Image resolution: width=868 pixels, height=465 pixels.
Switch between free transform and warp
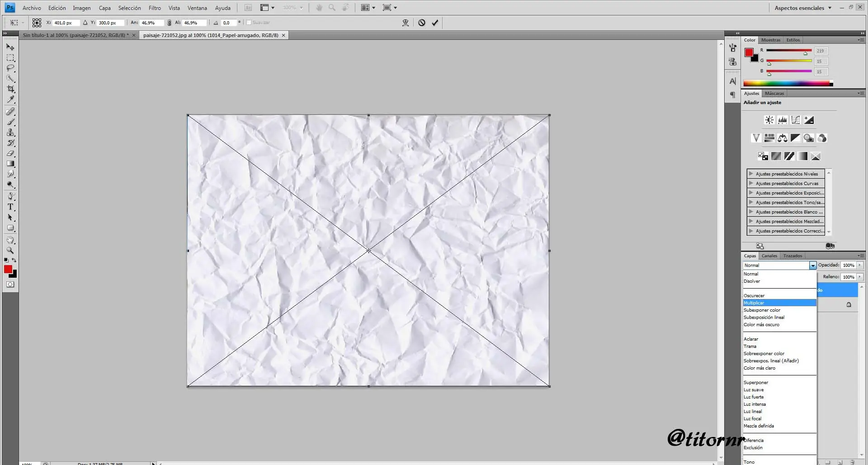click(405, 23)
